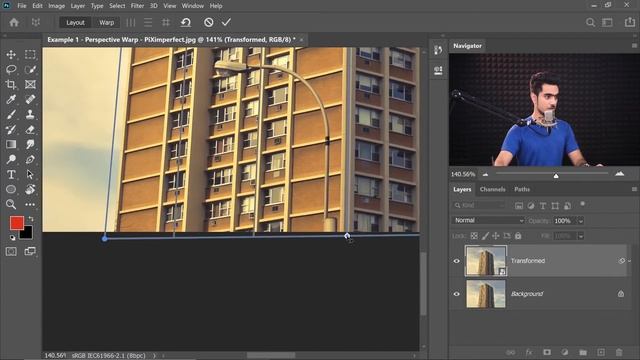Image resolution: width=640 pixels, height=360 pixels.
Task: Toggle layer filtering on/off switch
Action: (582, 204)
